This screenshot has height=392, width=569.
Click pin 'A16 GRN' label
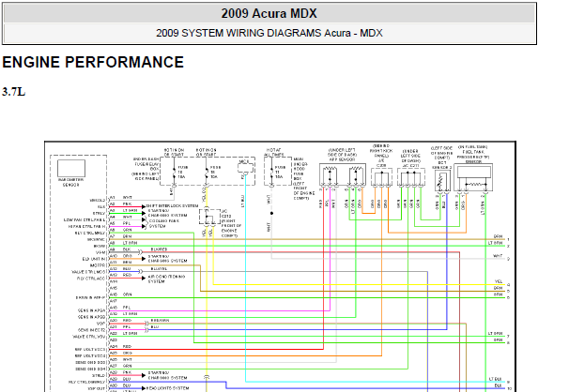tap(121, 294)
